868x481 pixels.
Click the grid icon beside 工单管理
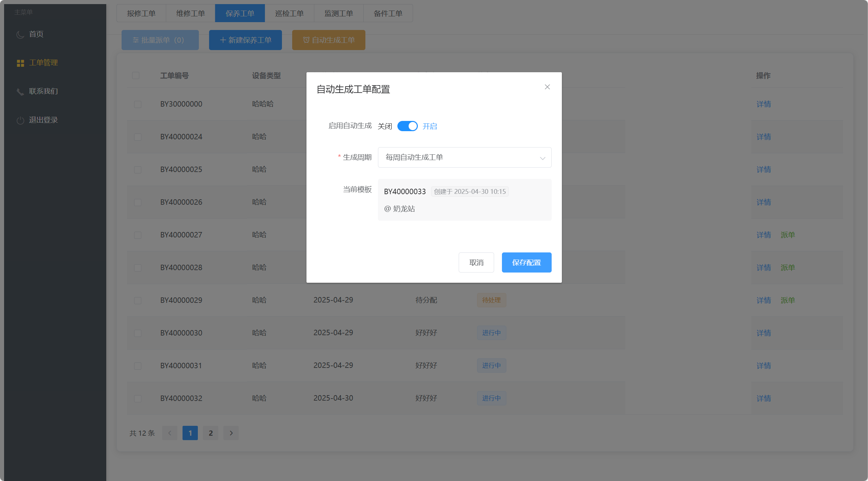[20, 63]
